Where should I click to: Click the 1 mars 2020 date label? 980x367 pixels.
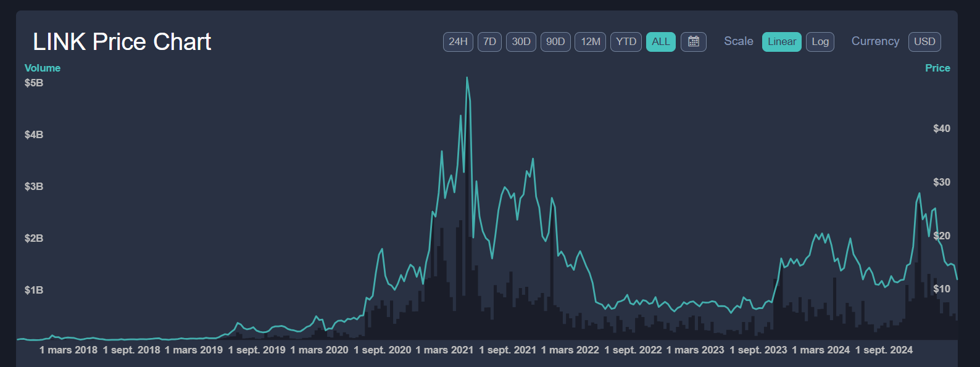320,350
